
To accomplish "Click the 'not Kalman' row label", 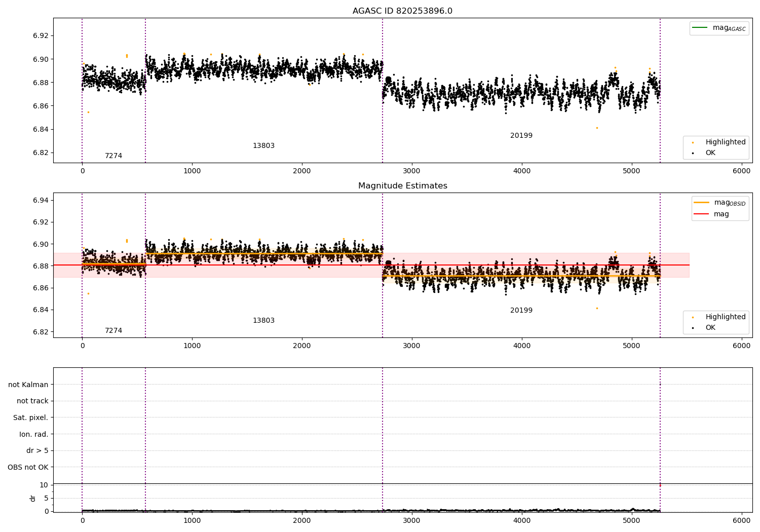I will 28,385.
